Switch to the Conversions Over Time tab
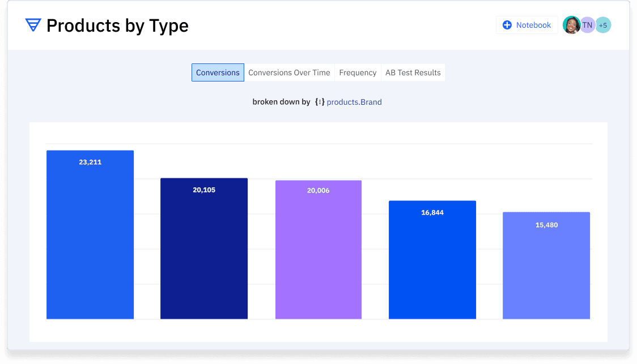 pos(289,72)
